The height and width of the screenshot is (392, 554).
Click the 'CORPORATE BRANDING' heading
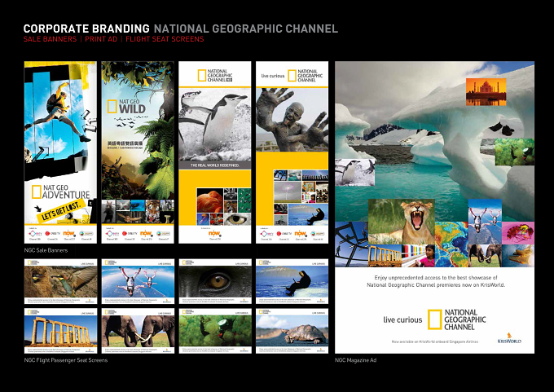pyautogui.click(x=86, y=29)
